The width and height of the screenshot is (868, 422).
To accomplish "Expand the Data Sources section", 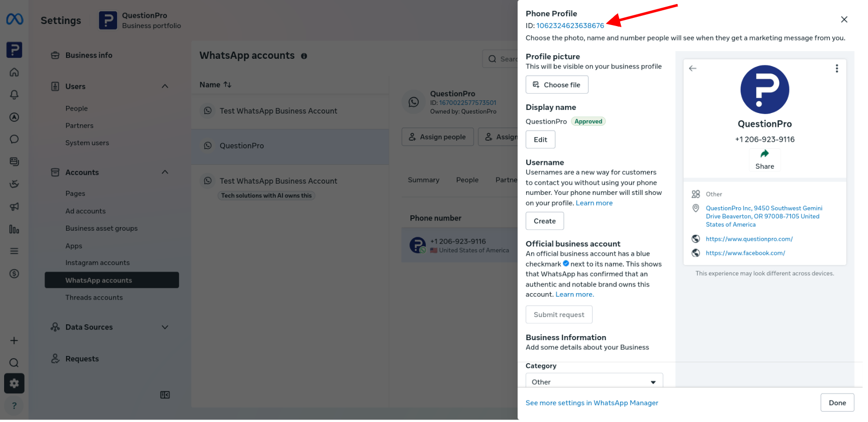I will [x=165, y=327].
